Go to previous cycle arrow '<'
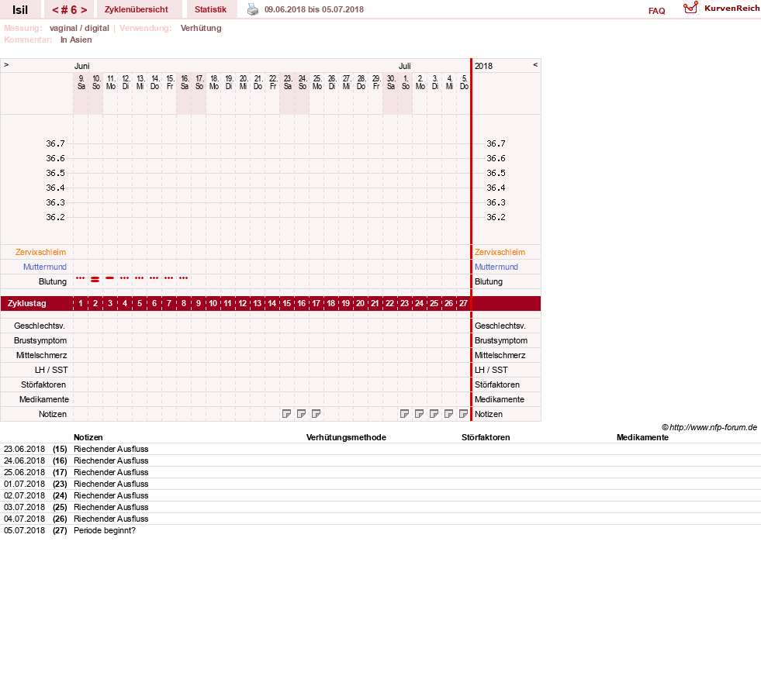Image resolution: width=761 pixels, height=700 pixels. (x=55, y=10)
